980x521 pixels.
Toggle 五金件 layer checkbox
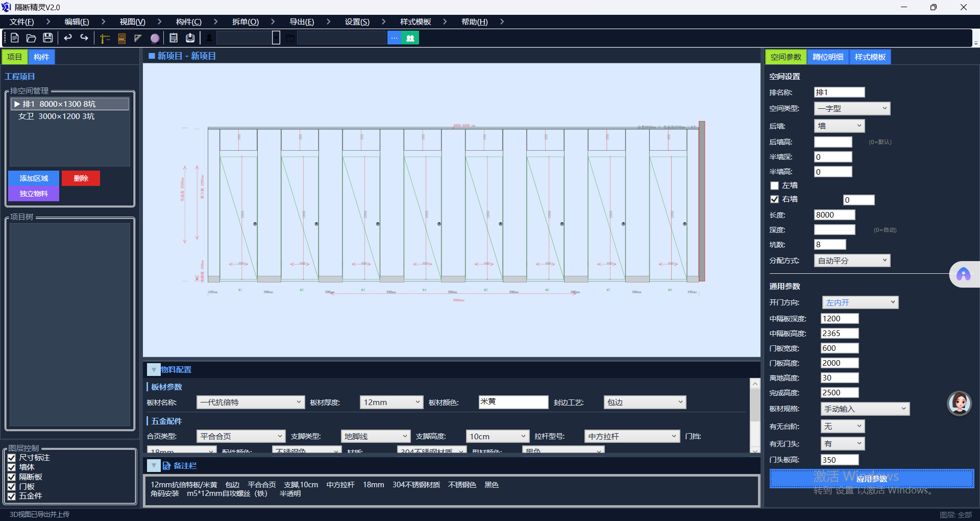click(12, 496)
